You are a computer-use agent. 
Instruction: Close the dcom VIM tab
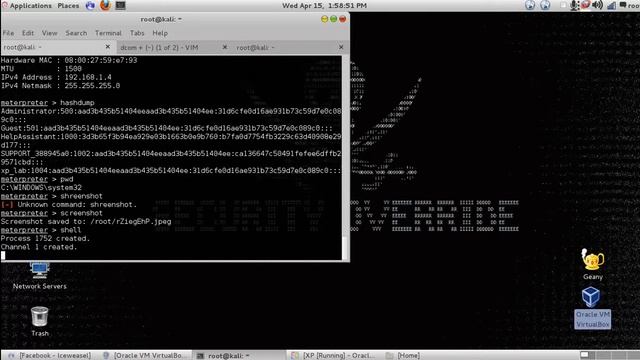(x=224, y=47)
